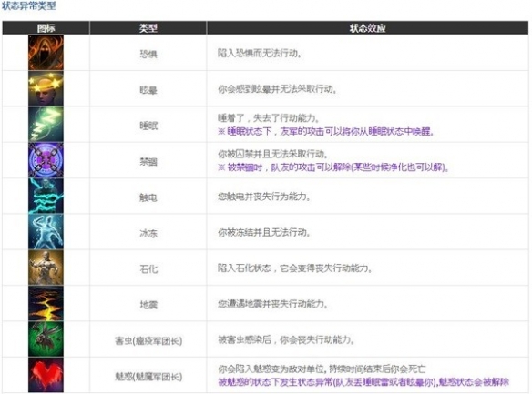Click the text 您触电并丧失行为能力
This screenshot has width=532, height=394.
click(264, 197)
